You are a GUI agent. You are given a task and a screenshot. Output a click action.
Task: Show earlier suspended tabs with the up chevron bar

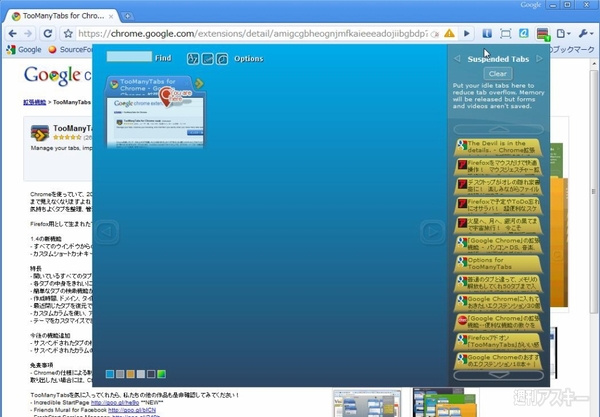(x=499, y=129)
